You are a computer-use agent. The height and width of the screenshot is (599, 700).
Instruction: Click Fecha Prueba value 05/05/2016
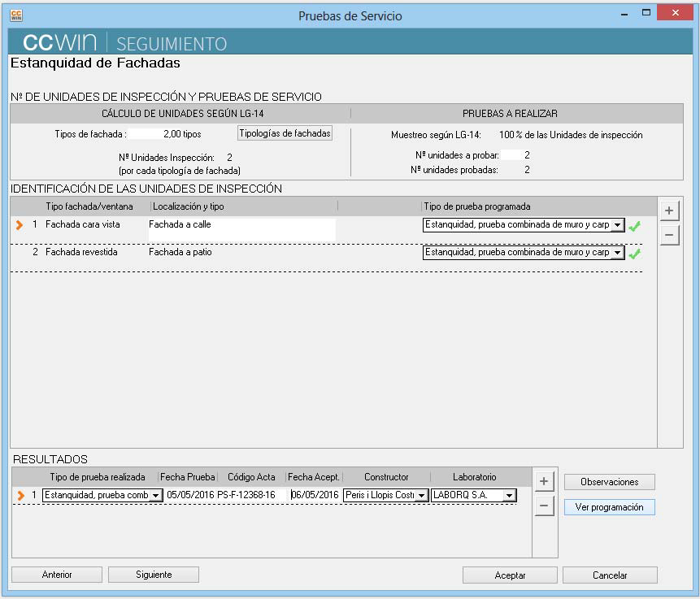pos(190,494)
